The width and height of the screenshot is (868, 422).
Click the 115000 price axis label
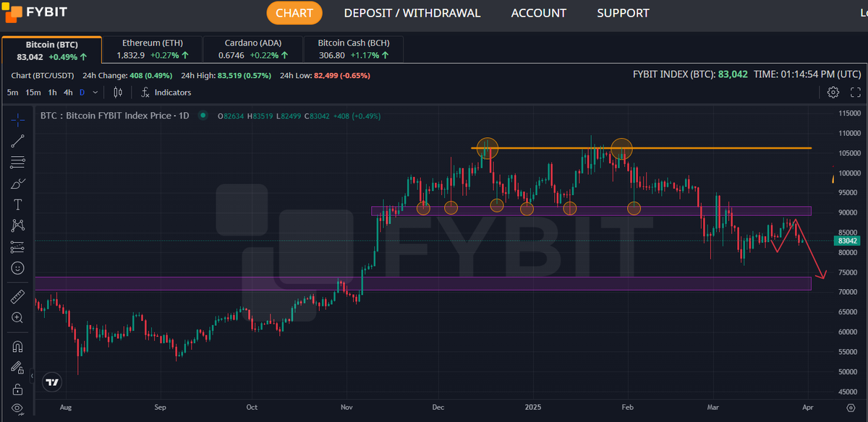[x=849, y=113]
